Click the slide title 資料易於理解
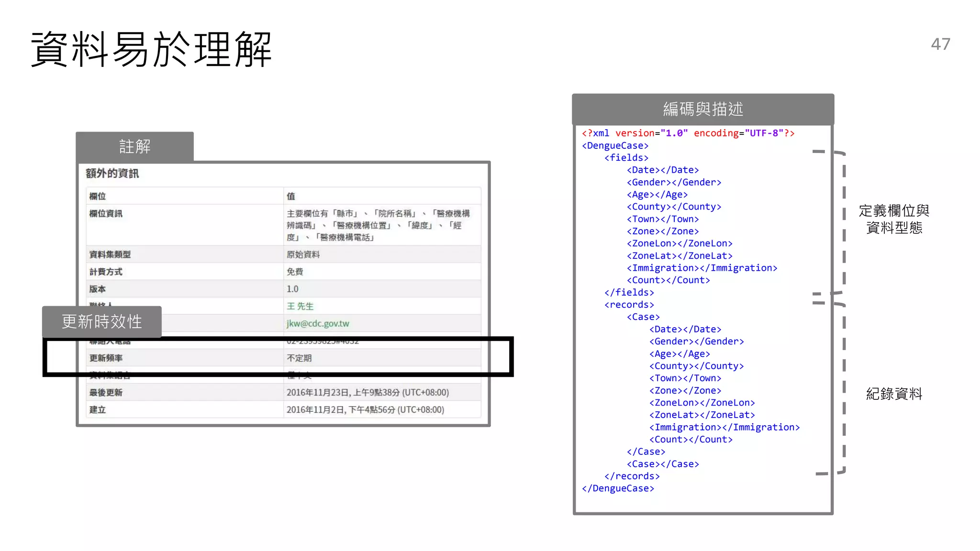This screenshot has width=980, height=551. tap(151, 50)
